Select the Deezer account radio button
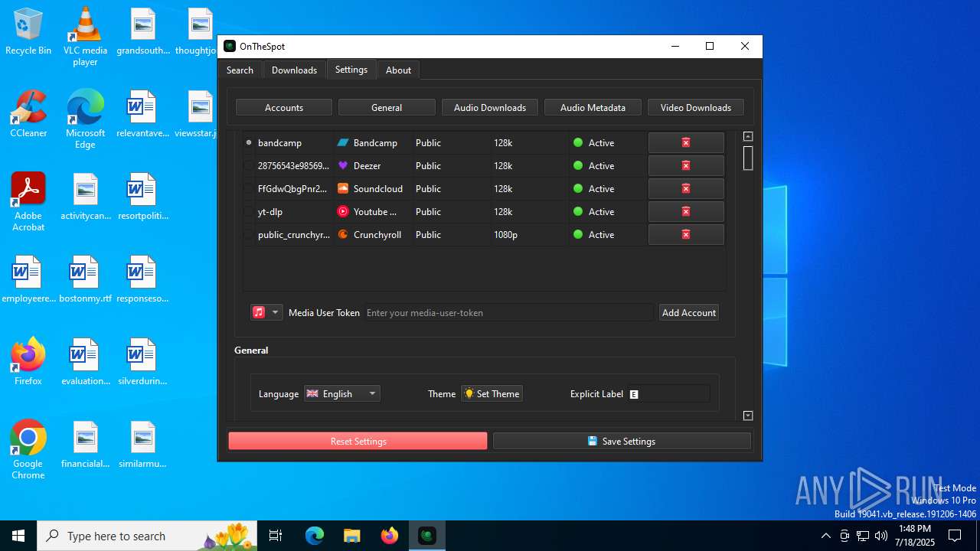980x551 pixels. [x=249, y=165]
